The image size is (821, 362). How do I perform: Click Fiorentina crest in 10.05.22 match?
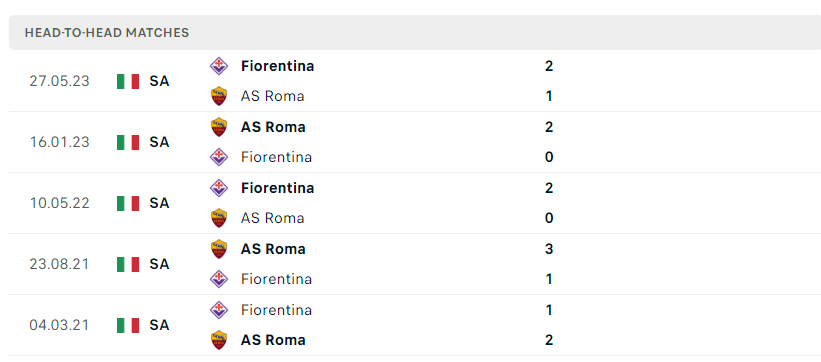219,188
